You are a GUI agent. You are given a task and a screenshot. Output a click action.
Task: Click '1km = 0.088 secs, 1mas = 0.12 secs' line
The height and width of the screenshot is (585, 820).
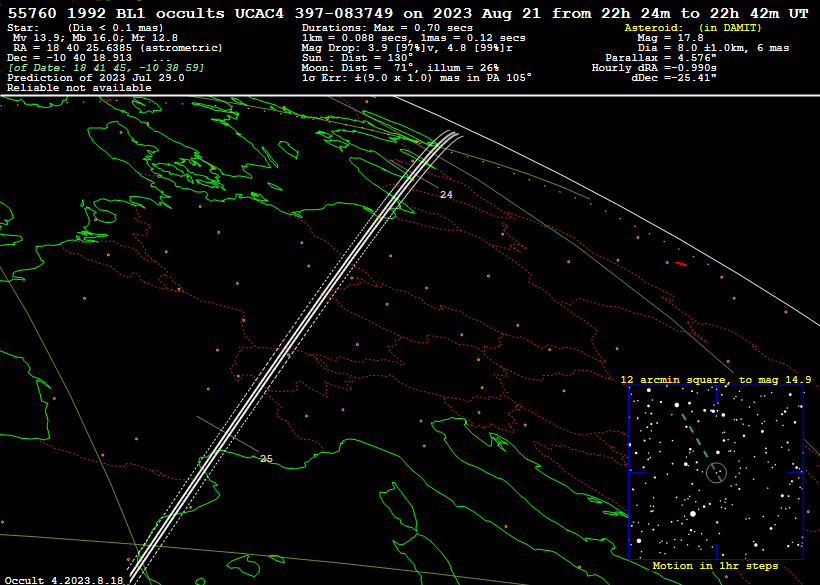coord(414,38)
